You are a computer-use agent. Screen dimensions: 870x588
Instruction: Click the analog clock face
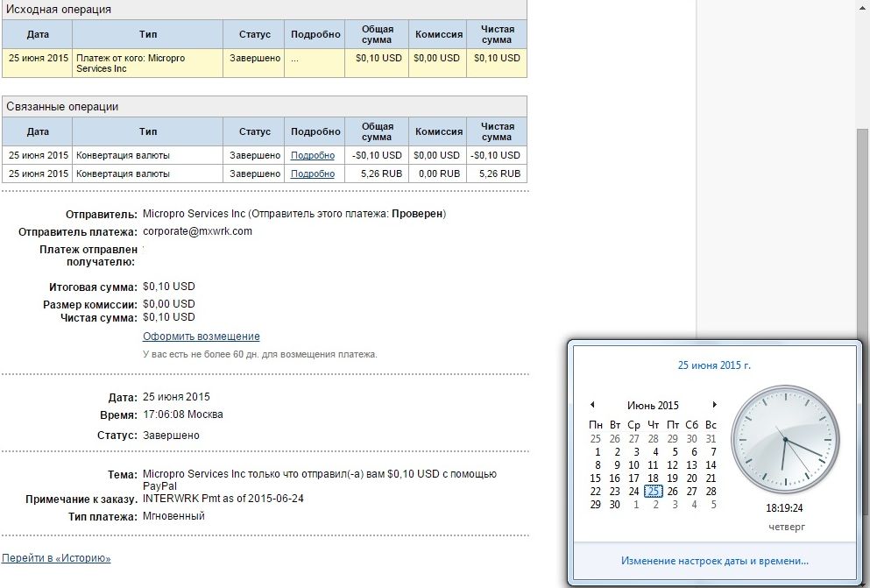tap(785, 439)
